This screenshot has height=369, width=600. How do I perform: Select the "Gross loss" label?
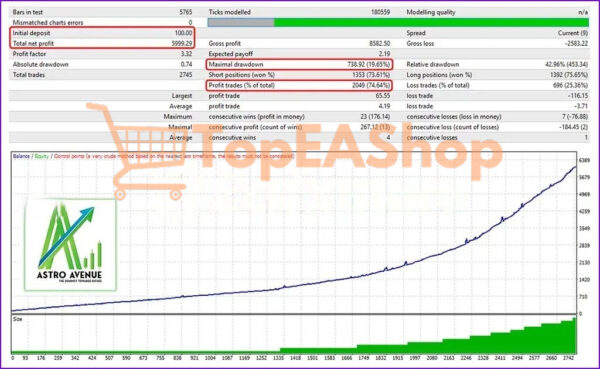pos(420,43)
